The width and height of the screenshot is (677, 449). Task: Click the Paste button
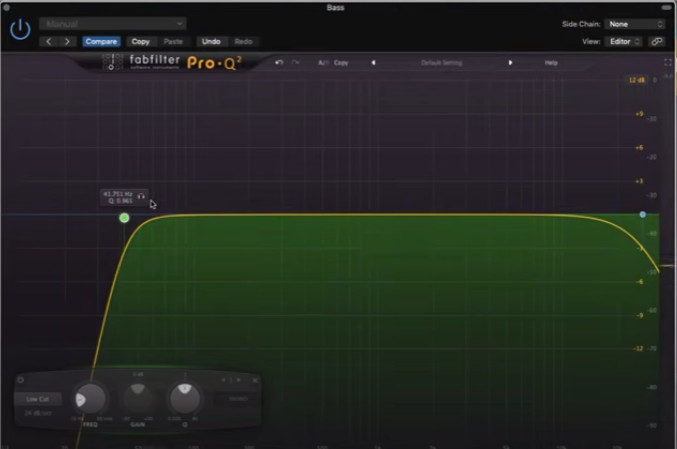click(x=173, y=41)
